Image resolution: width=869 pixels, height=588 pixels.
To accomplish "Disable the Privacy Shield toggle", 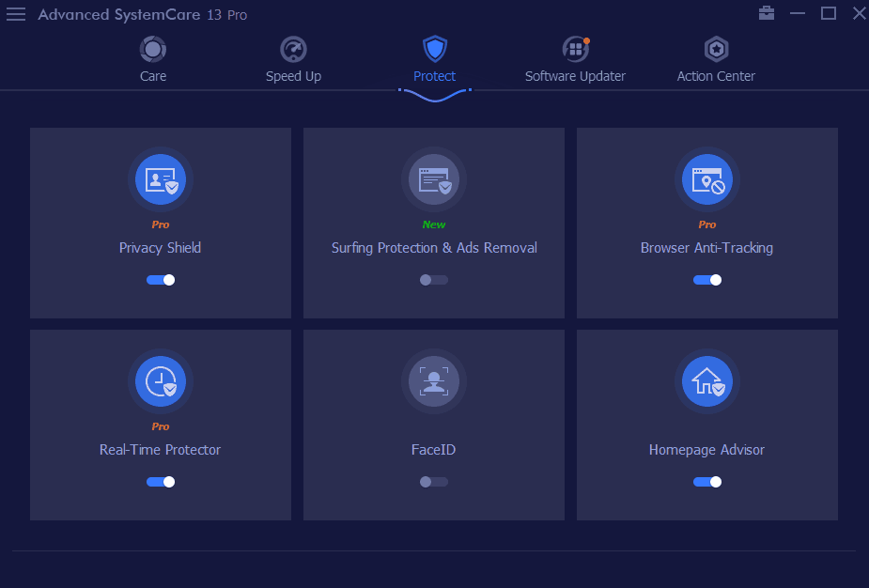I will tap(161, 280).
